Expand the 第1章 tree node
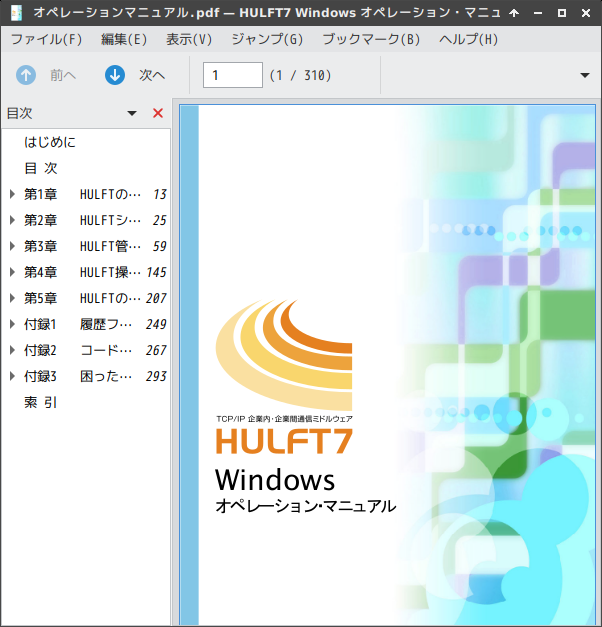This screenshot has width=602, height=627. [x=12, y=194]
